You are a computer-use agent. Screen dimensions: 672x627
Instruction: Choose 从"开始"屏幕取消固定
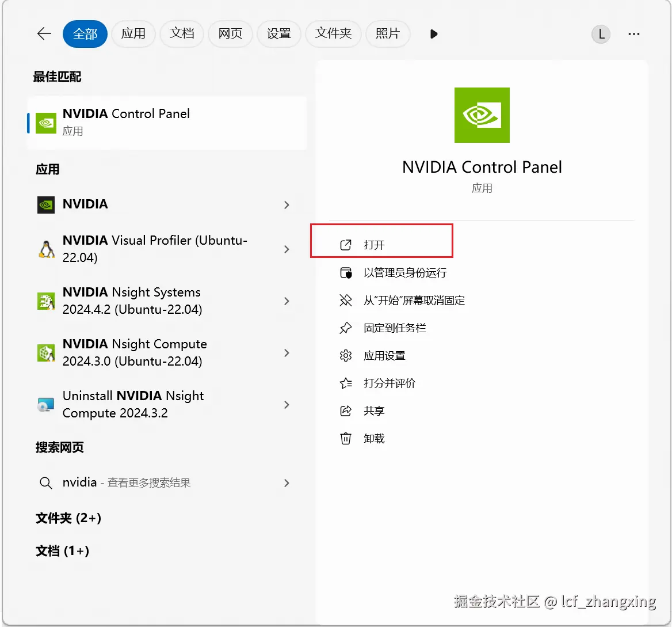tap(414, 300)
